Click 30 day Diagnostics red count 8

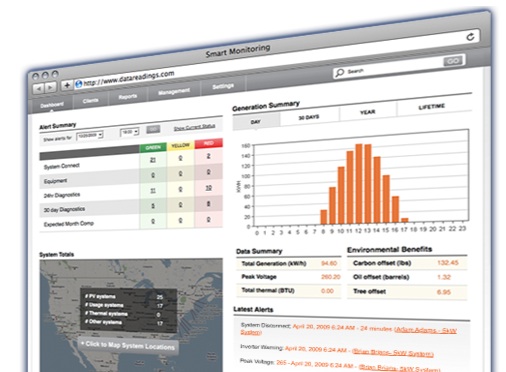coord(208,204)
